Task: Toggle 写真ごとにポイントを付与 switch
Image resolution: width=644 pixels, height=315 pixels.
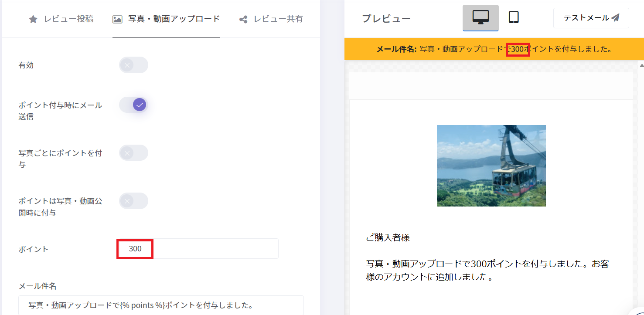Action: tap(133, 153)
